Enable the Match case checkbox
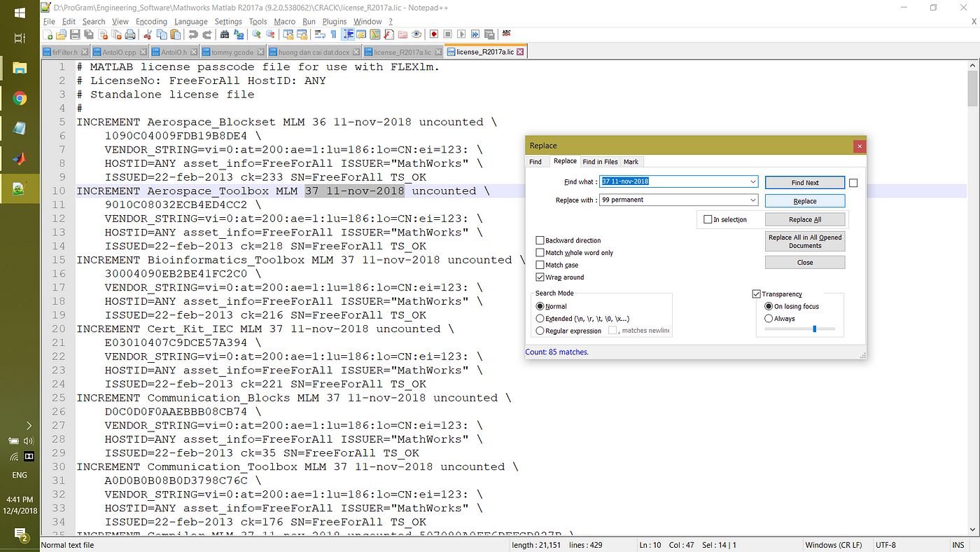Image resolution: width=980 pixels, height=552 pixels. [540, 265]
